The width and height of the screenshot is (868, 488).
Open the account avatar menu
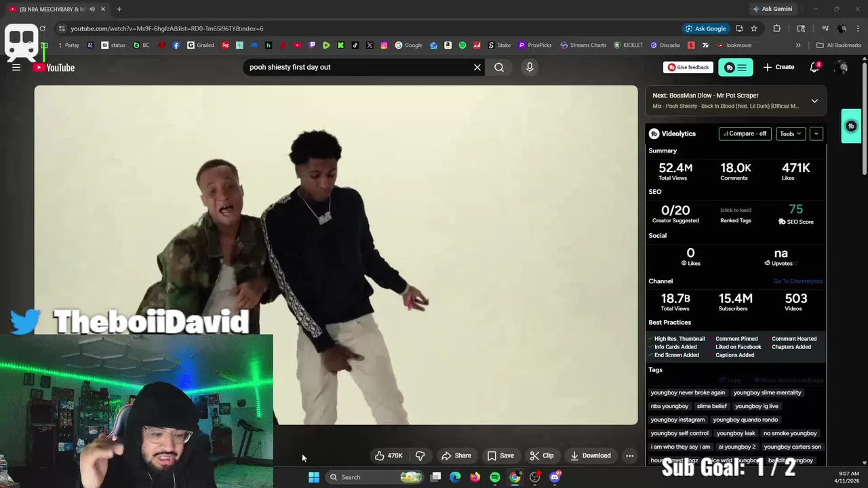click(842, 67)
